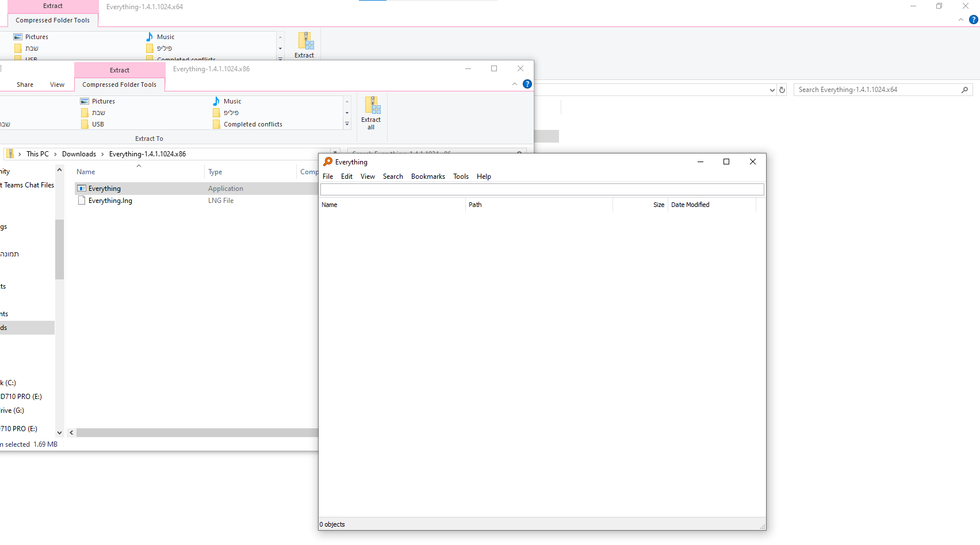Screen dimensions: 980x545
Task: Open help in the x64 Explorer window
Action: 974,20
